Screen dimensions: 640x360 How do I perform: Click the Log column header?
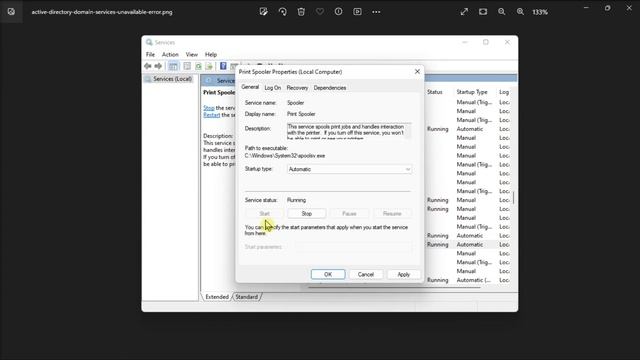(504, 92)
